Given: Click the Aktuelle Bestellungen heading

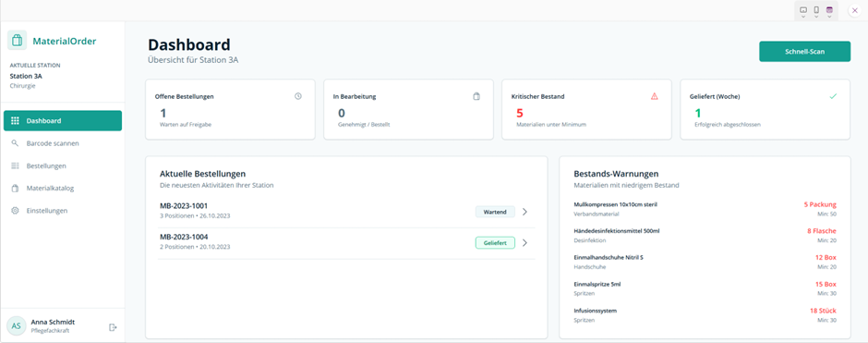Looking at the screenshot, I should click(x=202, y=174).
